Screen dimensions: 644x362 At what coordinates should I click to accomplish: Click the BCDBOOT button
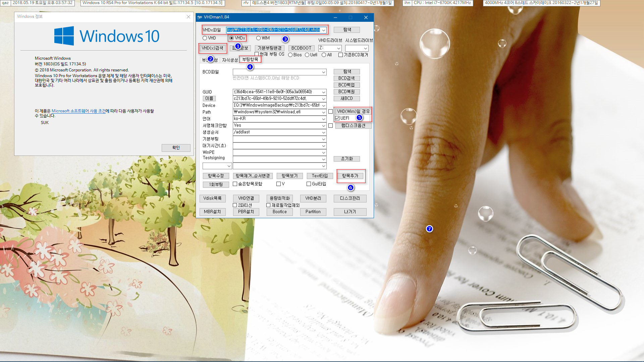click(x=301, y=48)
